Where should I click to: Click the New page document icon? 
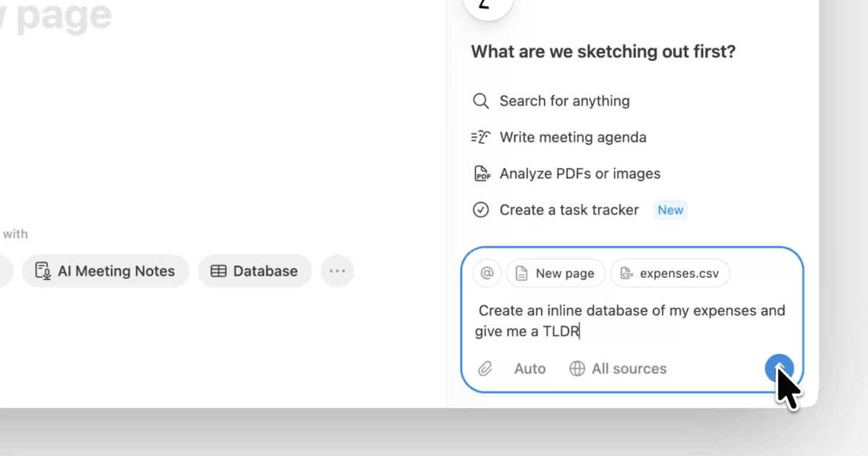coord(523,273)
